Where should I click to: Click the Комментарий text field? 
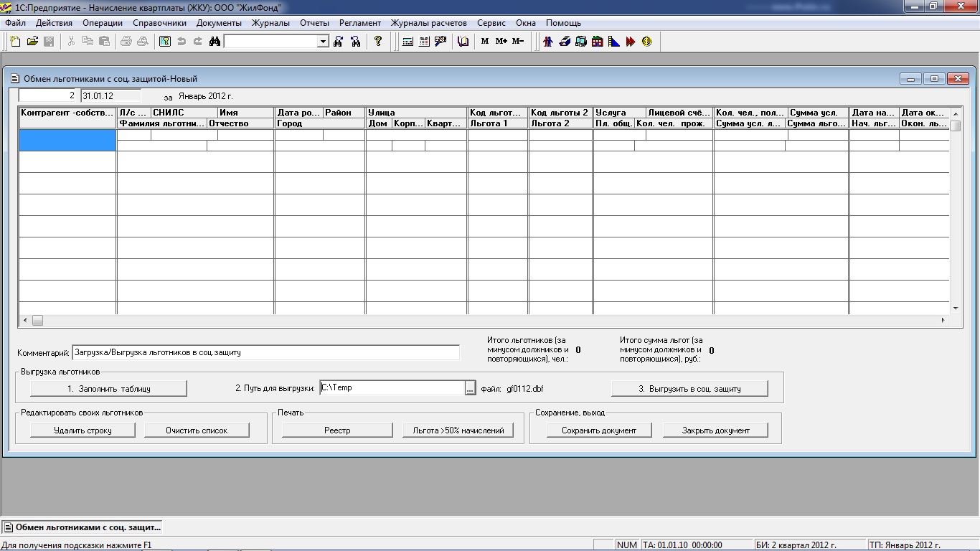point(265,352)
